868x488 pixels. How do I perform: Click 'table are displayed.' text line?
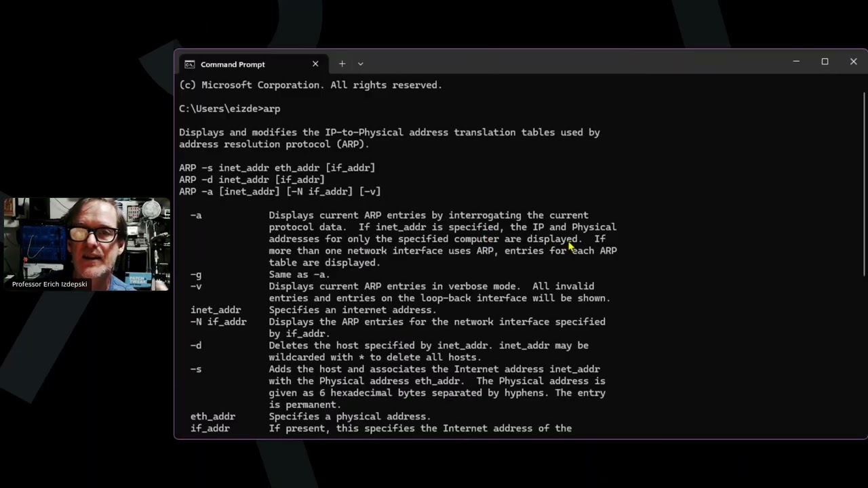pyautogui.click(x=325, y=262)
